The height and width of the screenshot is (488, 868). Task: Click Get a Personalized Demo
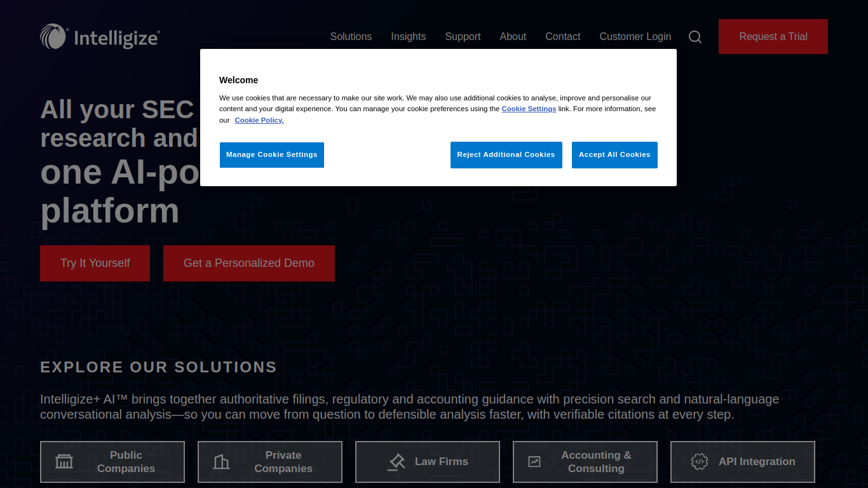[x=249, y=263]
